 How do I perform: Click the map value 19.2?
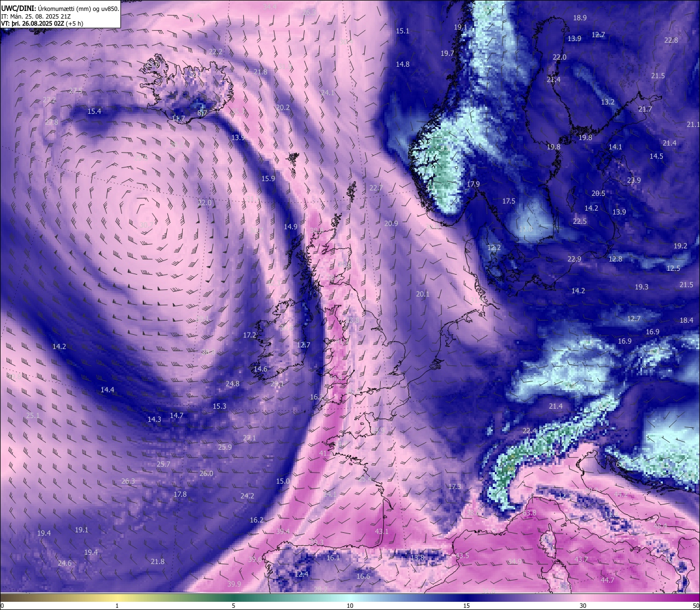680,246
